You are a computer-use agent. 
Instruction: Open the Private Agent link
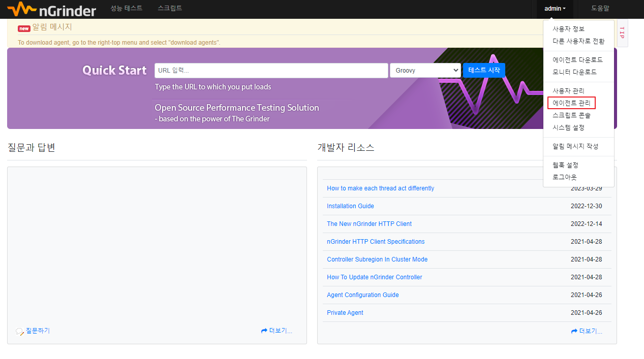[345, 313]
